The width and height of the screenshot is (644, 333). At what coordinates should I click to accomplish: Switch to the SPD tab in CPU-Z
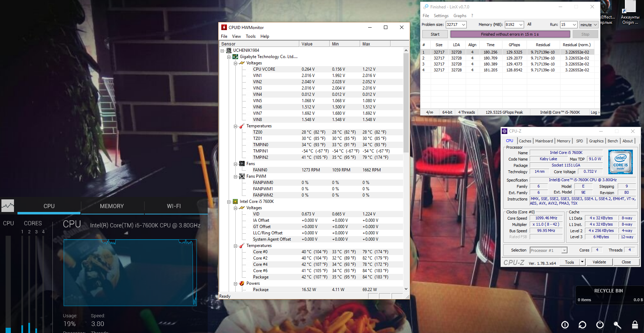tap(579, 141)
